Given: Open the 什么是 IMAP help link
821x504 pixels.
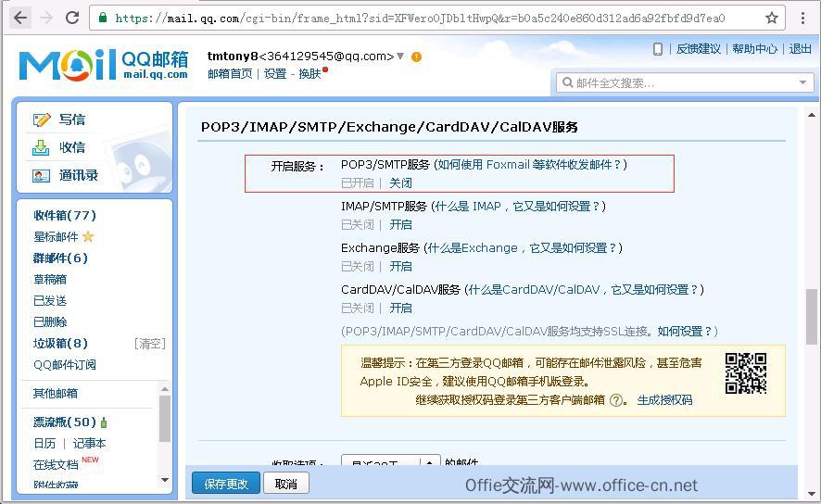Looking at the screenshot, I should point(516,207).
